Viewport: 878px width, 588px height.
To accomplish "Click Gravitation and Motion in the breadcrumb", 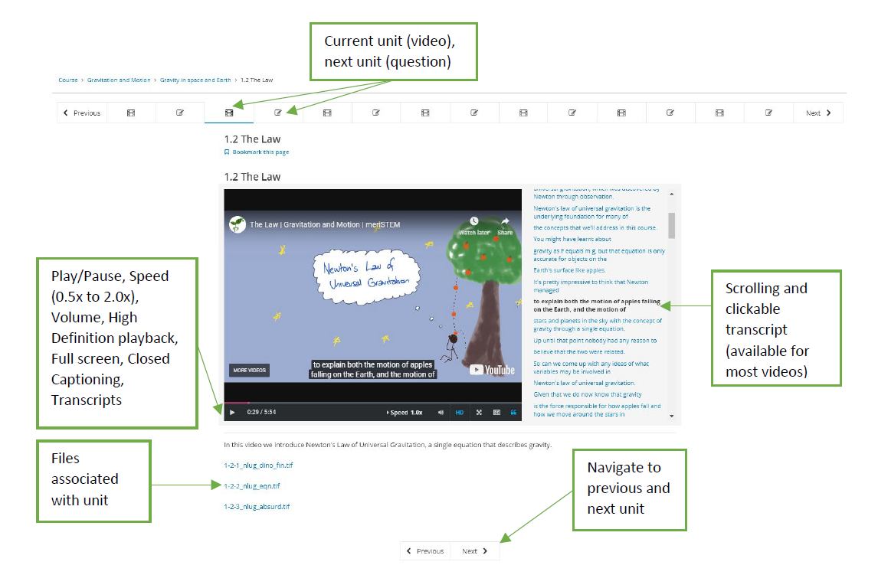I will point(119,80).
